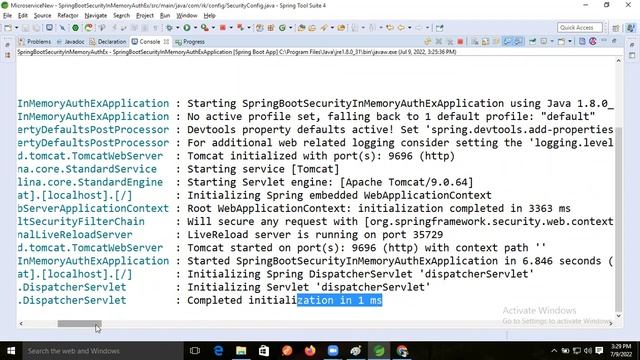Viewport: 640px width, 360px height.
Task: Click the Minimize Console view icon
Action: (x=604, y=41)
